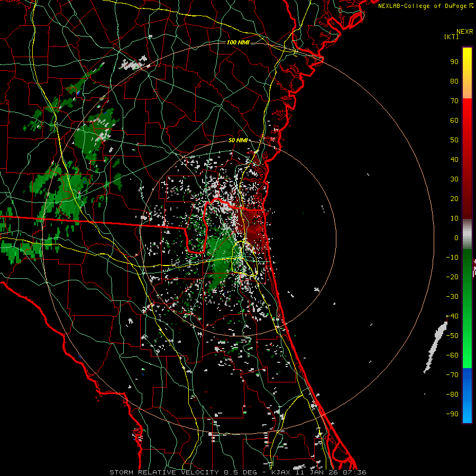Click the -80 value on the velocity scale
Image resolution: width=476 pixels, height=476 pixels.
(x=452, y=395)
